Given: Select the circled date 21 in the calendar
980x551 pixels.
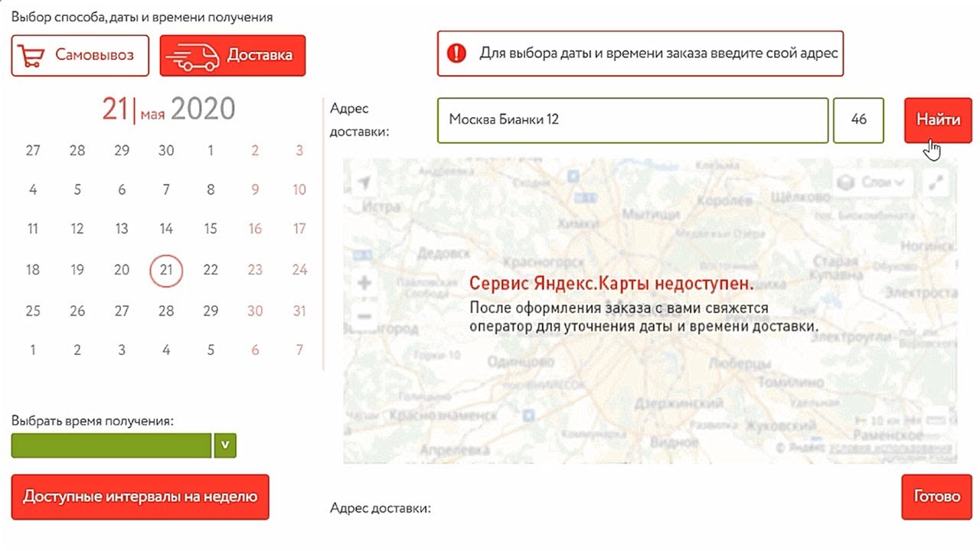Looking at the screenshot, I should pos(166,269).
